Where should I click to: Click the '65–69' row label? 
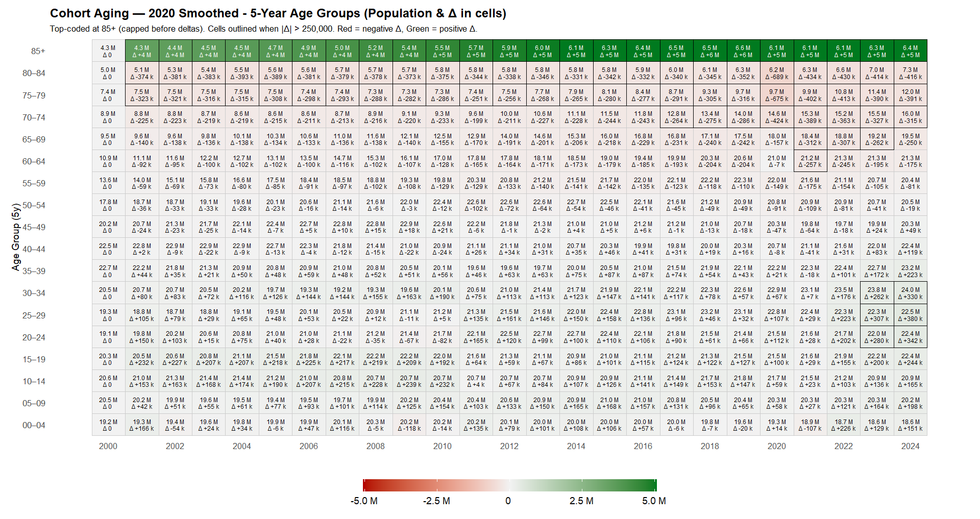click(34, 139)
